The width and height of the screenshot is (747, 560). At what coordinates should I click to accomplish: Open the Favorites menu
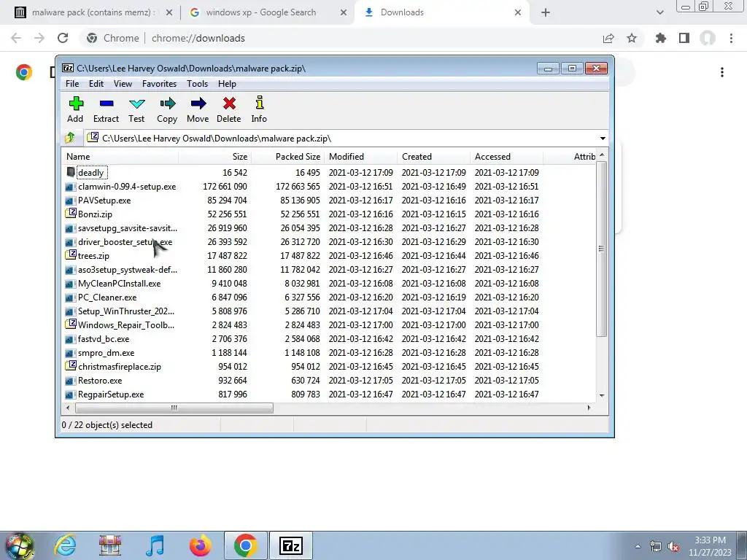159,84
